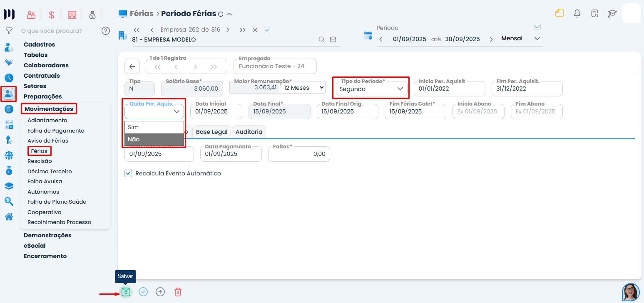Choose Sim in the dropdown list

154,127
